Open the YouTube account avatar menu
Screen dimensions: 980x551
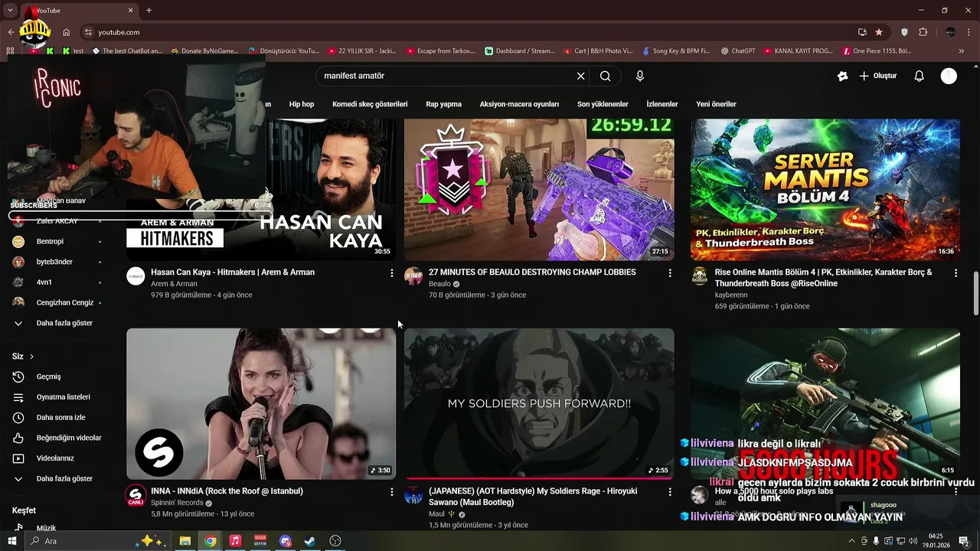(x=949, y=76)
